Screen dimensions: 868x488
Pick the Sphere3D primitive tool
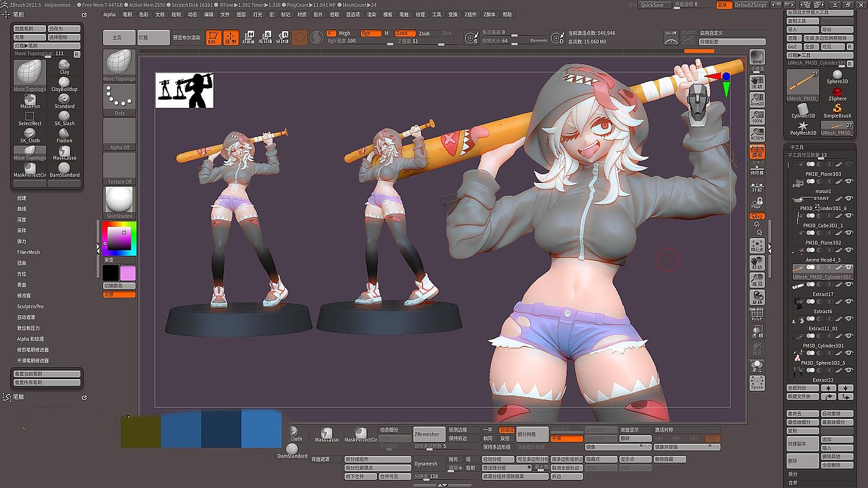click(836, 76)
